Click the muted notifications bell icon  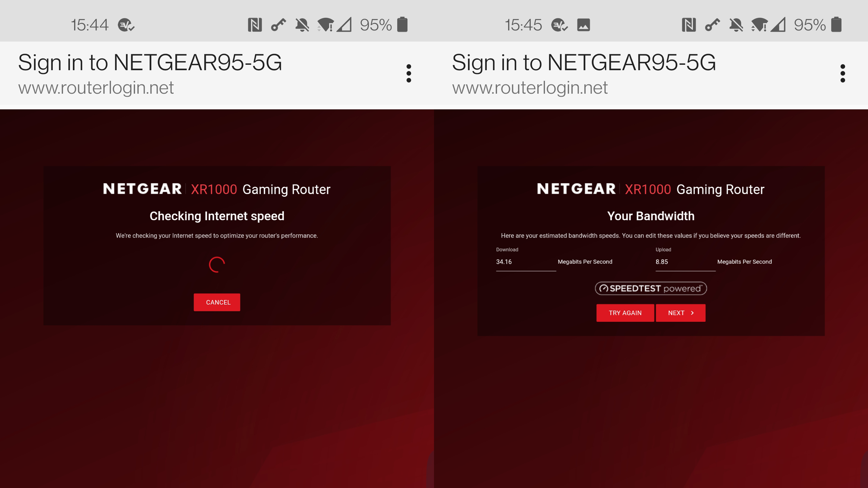point(303,24)
